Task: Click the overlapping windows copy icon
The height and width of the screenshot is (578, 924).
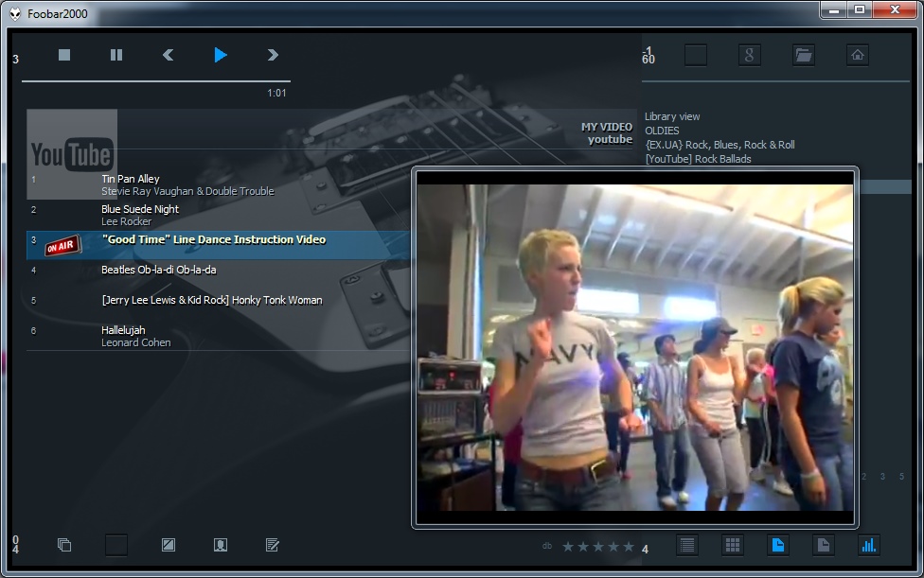Action: point(64,545)
